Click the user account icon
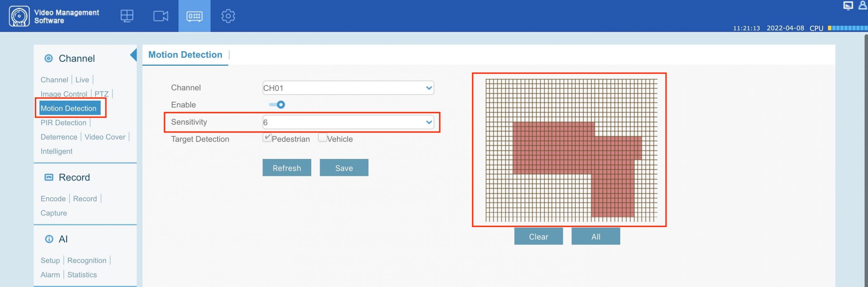This screenshot has width=868, height=287. 862,5
